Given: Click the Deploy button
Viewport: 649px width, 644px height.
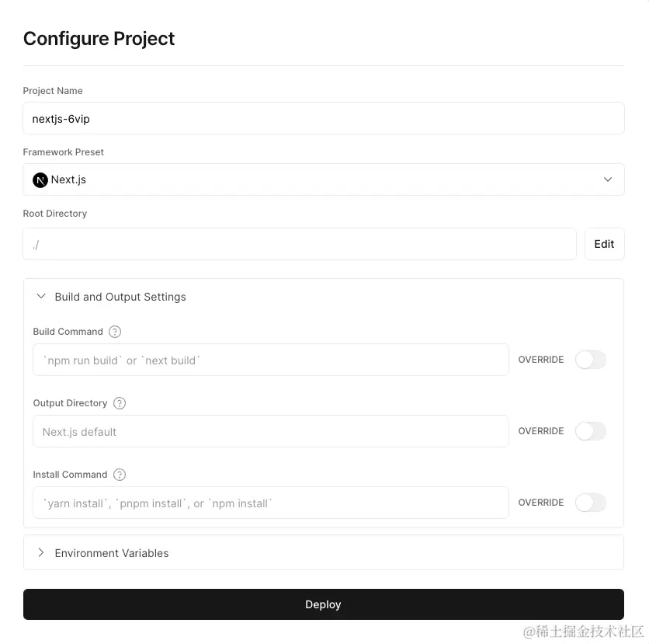Looking at the screenshot, I should coord(324,604).
